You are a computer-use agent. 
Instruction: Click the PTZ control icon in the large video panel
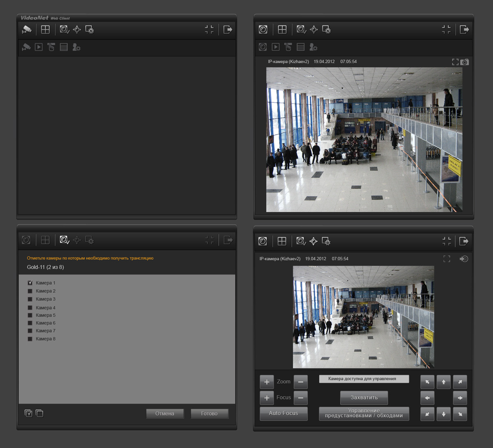point(314,30)
